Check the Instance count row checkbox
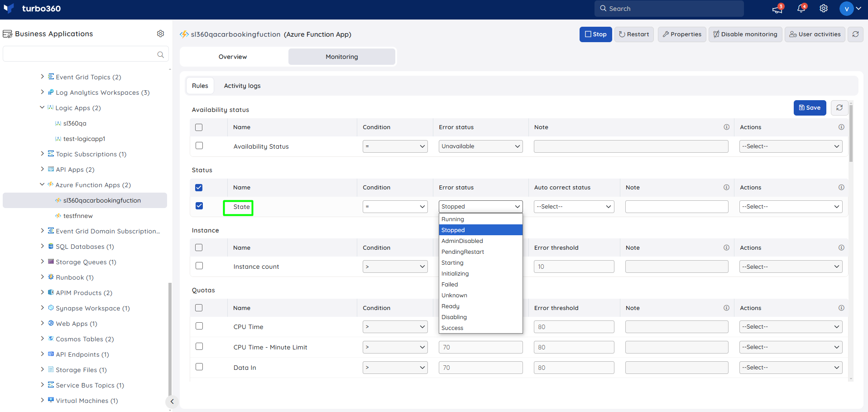Viewport: 868px width, 412px height. (x=199, y=266)
